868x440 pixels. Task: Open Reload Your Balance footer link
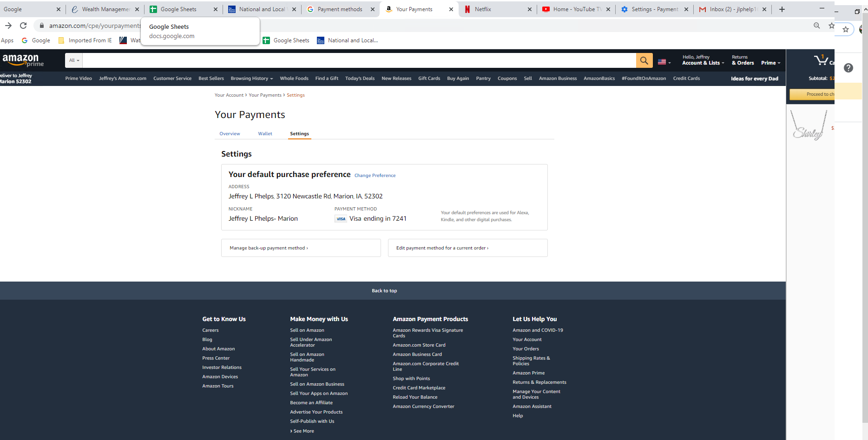click(x=415, y=397)
